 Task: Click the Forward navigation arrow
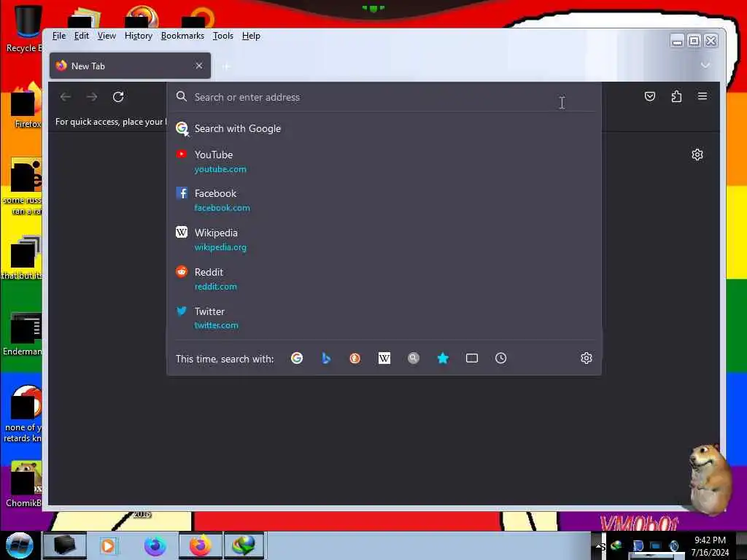coord(92,97)
